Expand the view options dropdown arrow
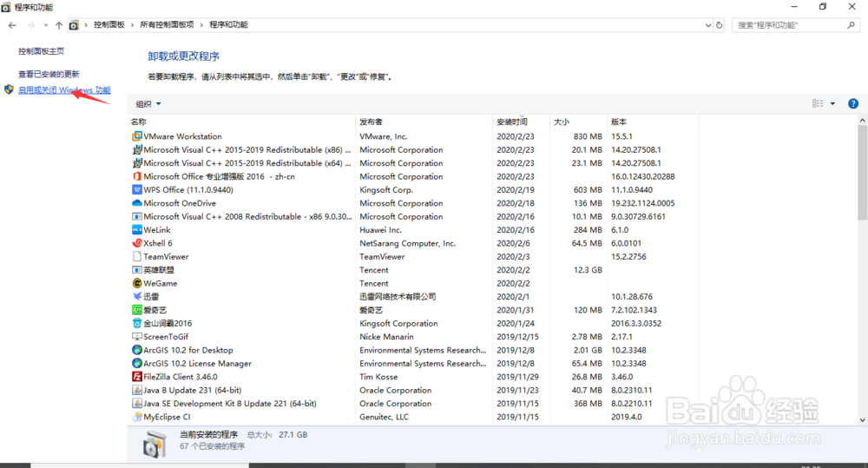This screenshot has height=468, width=868. 832,103
